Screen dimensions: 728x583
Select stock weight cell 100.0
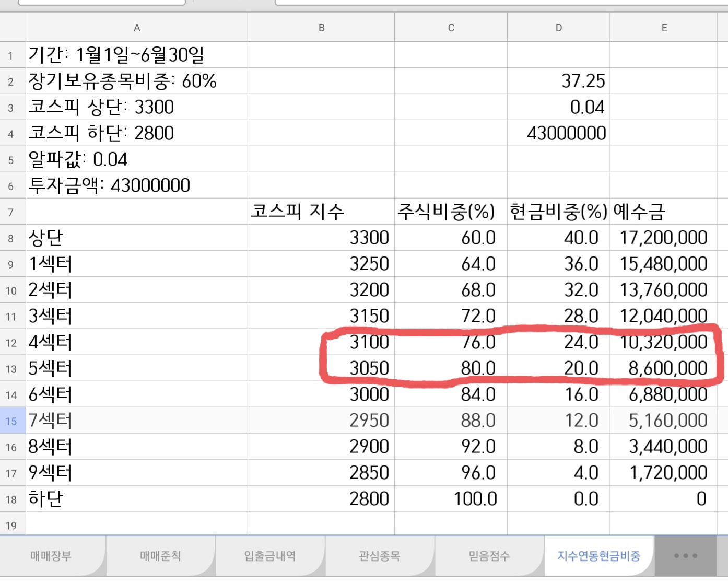coord(451,499)
